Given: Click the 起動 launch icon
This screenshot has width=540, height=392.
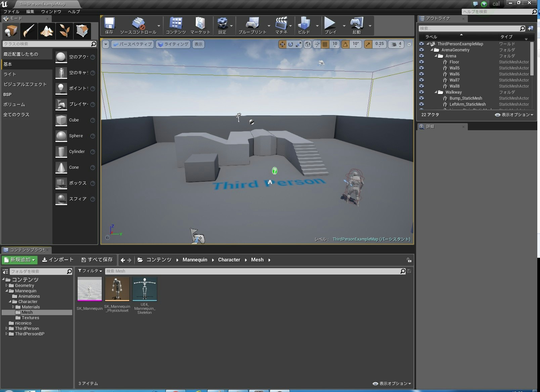Looking at the screenshot, I should point(357,26).
